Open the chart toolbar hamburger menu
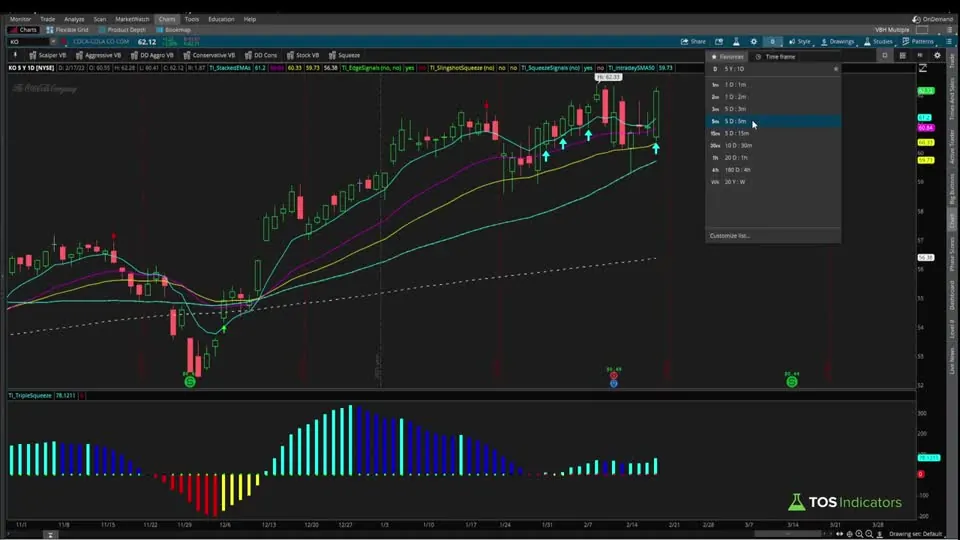This screenshot has width=960, height=540. [x=948, y=42]
